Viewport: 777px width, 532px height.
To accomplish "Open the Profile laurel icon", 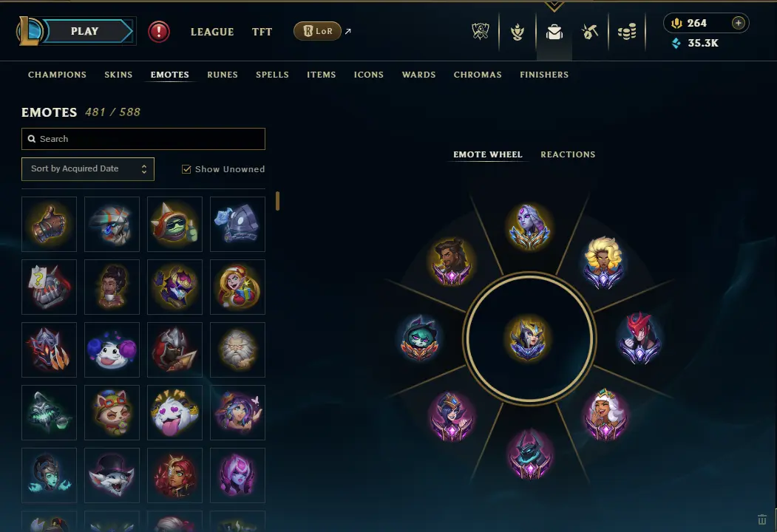I will click(x=518, y=33).
